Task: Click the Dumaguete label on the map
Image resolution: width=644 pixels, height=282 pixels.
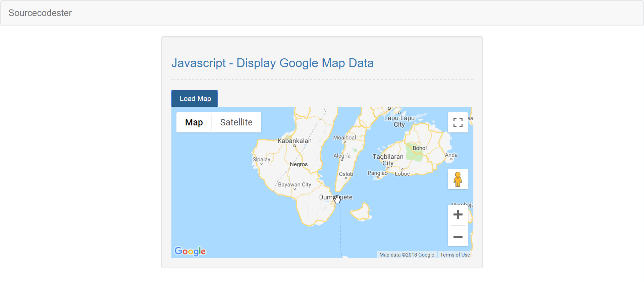Action: (336, 197)
